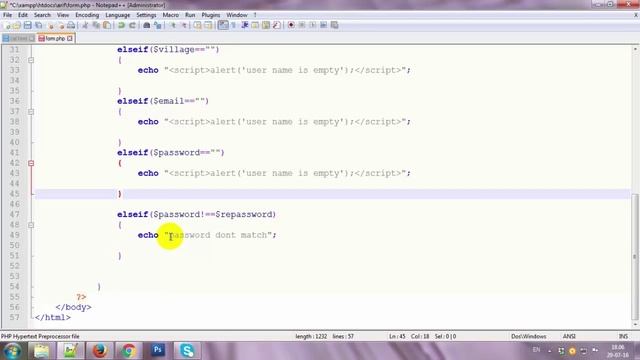
Task: Toggle the Function List panel icon
Action: click(x=276, y=25)
